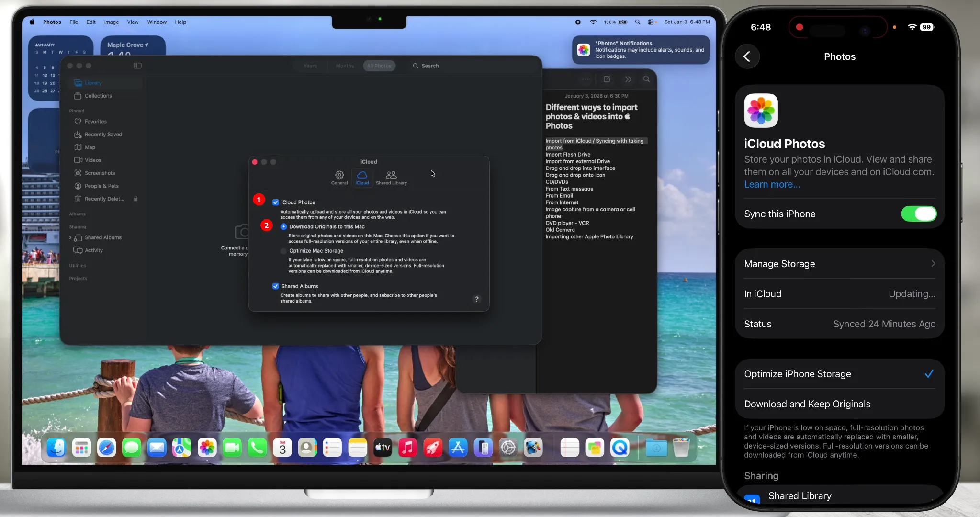Create new note with compose icon
Screen dimensions: 980x517
point(607,79)
